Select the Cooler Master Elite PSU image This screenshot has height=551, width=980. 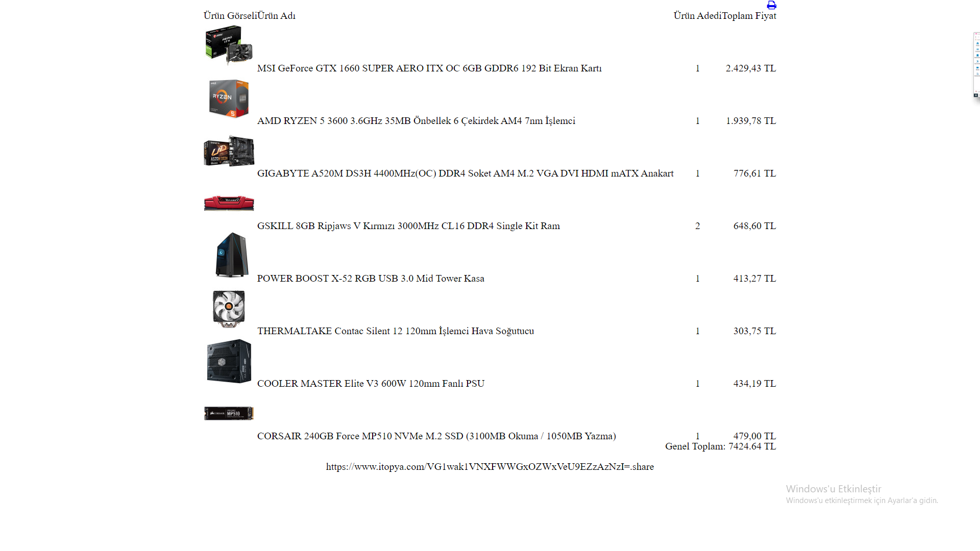pyautogui.click(x=229, y=361)
